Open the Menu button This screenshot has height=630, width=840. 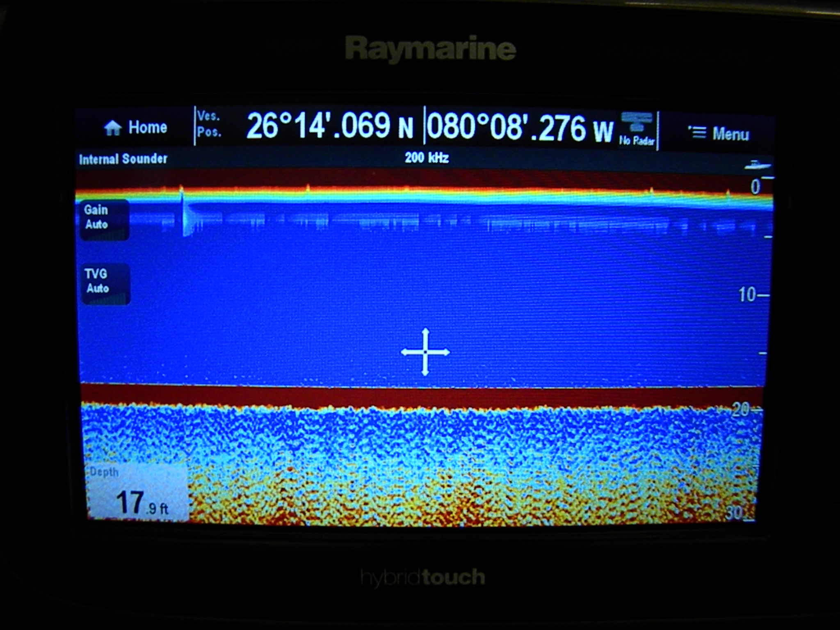click(718, 134)
